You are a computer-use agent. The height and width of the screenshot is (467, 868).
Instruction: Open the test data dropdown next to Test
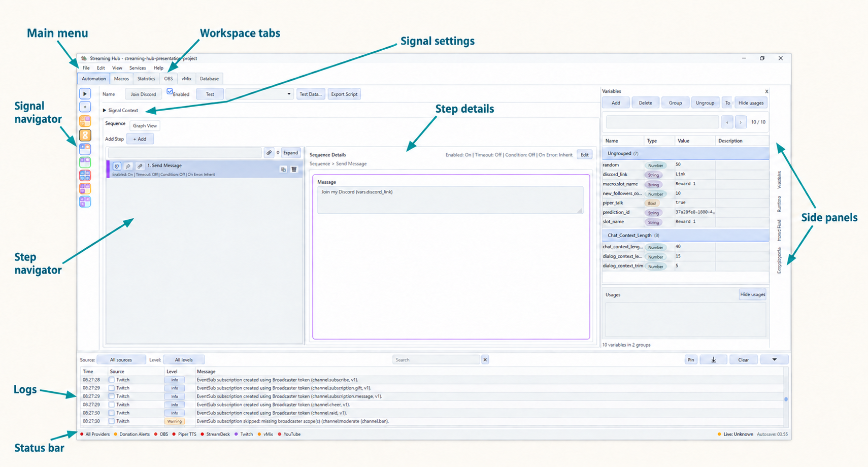tap(260, 94)
